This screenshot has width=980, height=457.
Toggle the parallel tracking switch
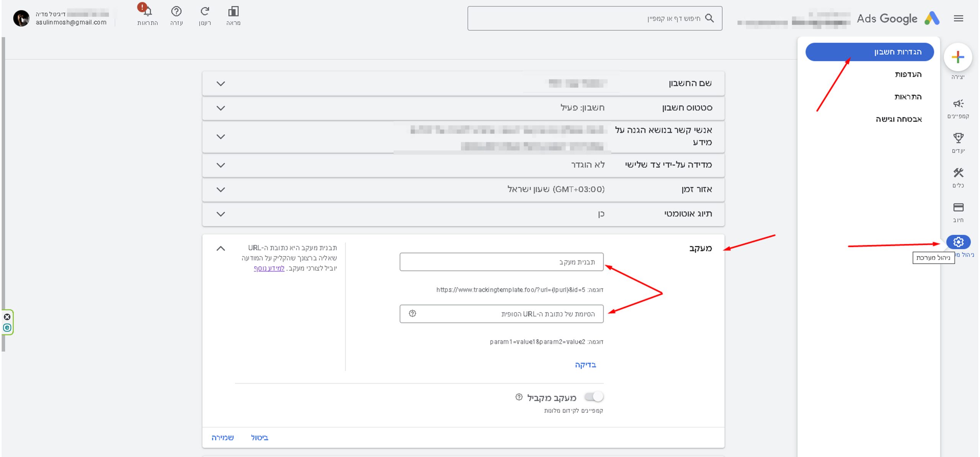pyautogui.click(x=594, y=397)
